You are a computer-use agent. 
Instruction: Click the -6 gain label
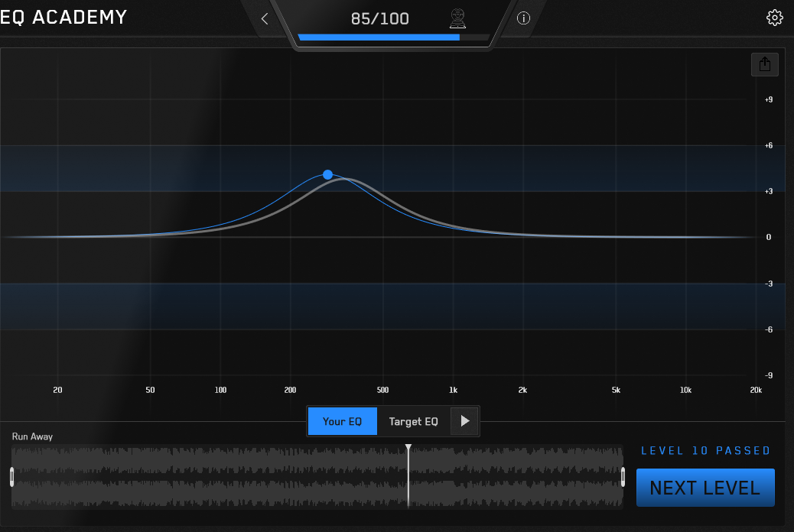pyautogui.click(x=769, y=329)
